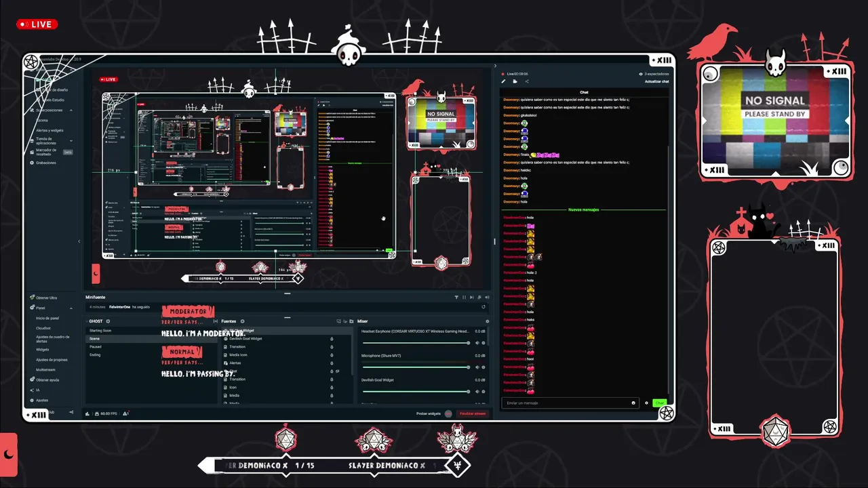868x488 pixels.
Task: Select the Paused scene
Action: click(151, 346)
